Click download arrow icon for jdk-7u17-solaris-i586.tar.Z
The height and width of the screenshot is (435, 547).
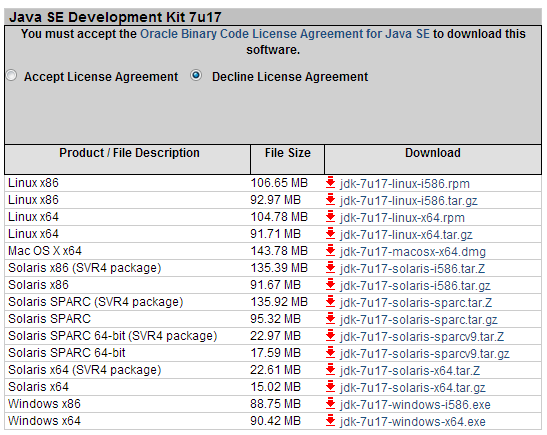pyautogui.click(x=330, y=268)
